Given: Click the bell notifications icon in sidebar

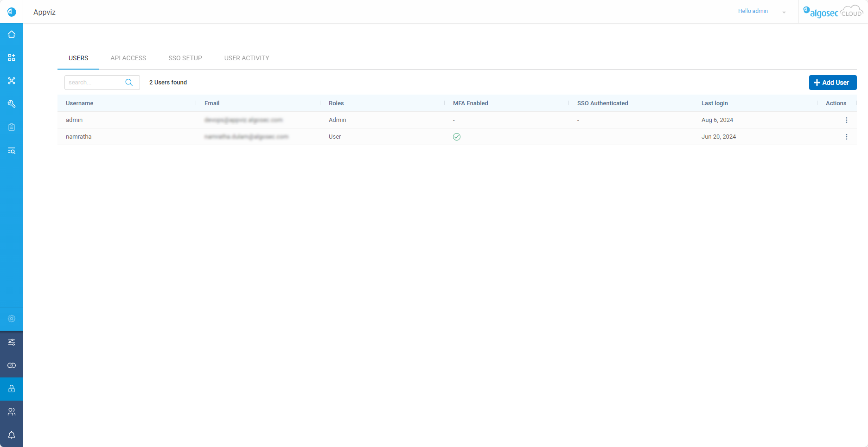Looking at the screenshot, I should (12, 435).
